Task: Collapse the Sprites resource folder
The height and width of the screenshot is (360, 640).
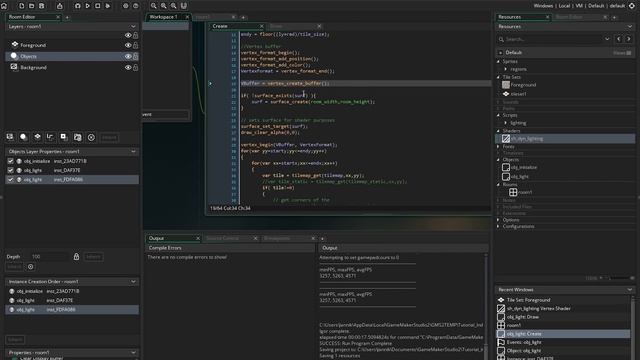Action: [498, 62]
